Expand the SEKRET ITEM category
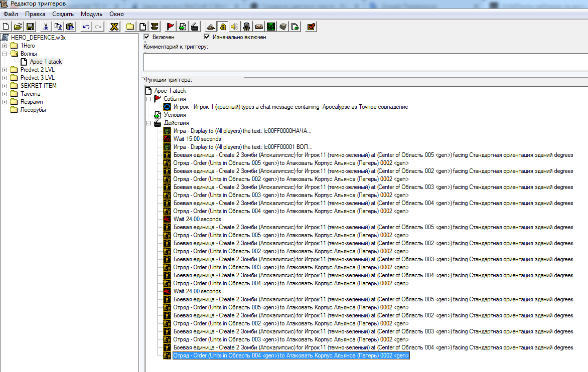Screen dimensions: 588x372 tap(5, 86)
